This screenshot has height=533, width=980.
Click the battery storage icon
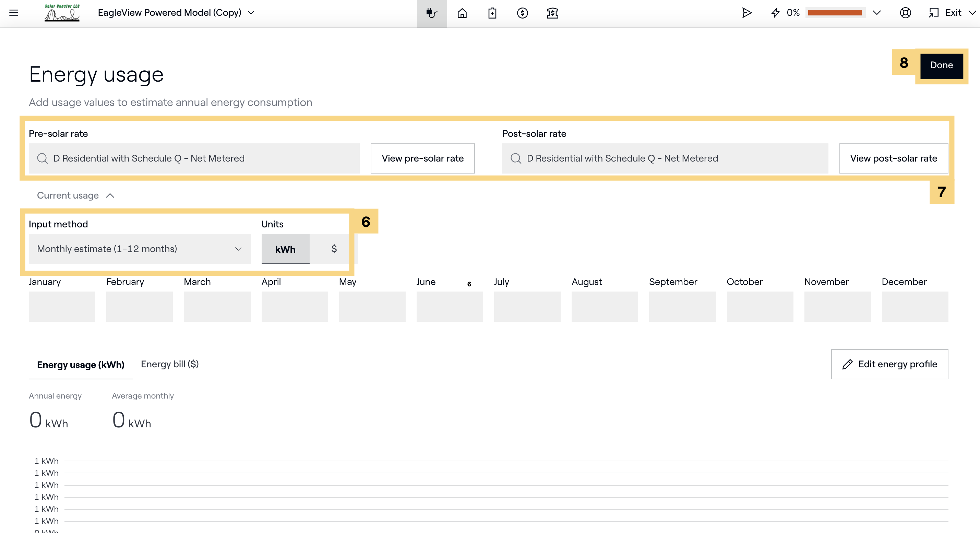tap(492, 13)
